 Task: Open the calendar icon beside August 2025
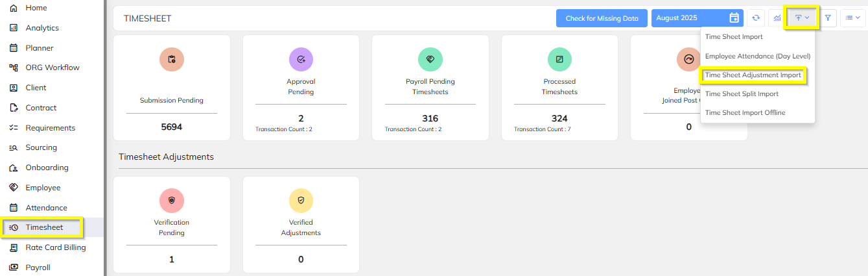click(734, 18)
